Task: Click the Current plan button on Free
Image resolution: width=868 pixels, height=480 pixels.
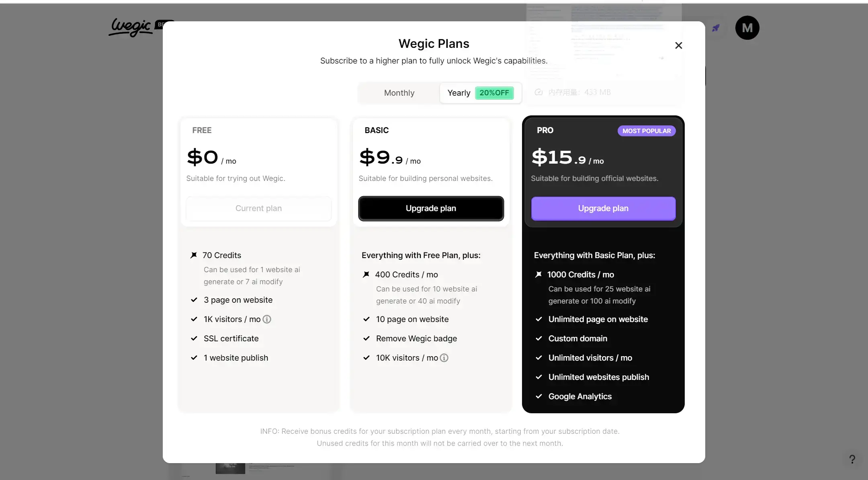Action: 259,208
